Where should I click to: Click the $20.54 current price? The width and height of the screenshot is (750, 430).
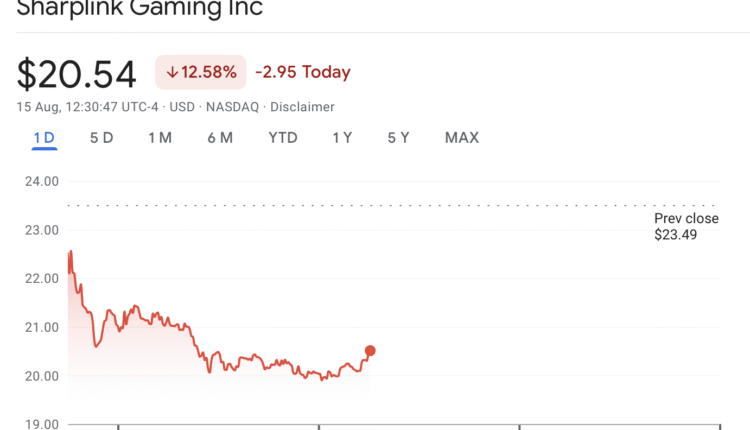[76, 74]
